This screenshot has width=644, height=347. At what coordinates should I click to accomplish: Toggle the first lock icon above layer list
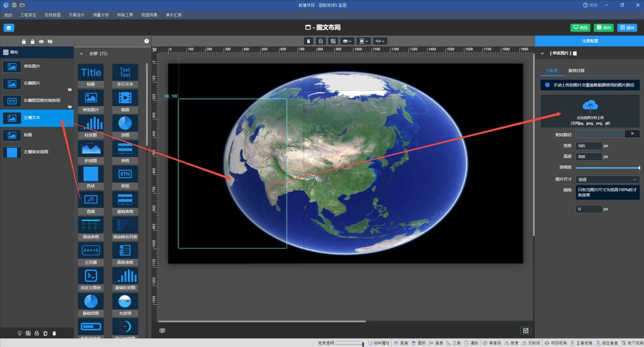tap(24, 42)
